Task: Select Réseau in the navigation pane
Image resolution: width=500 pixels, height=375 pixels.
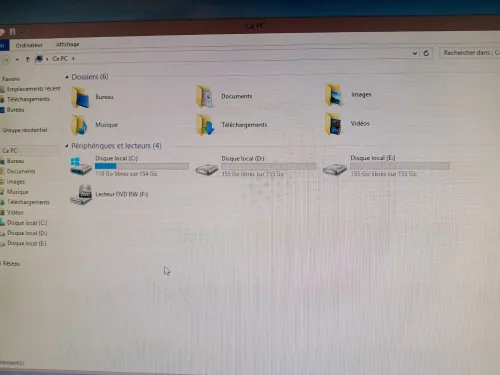Action: (11, 264)
